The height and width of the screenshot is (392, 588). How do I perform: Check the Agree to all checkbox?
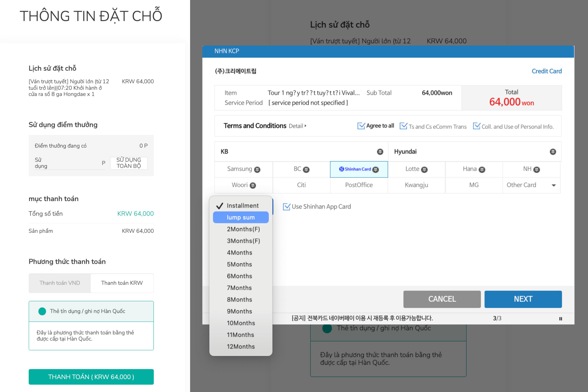point(361,126)
